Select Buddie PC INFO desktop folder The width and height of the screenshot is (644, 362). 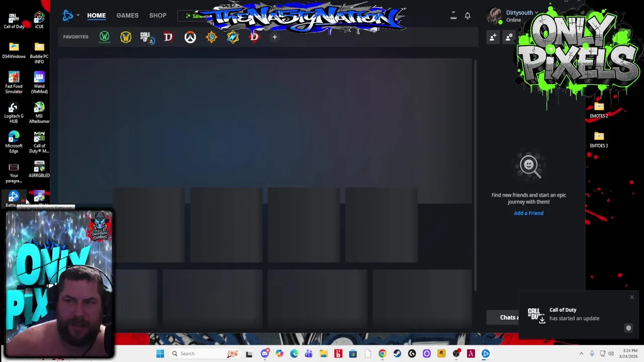[x=39, y=52]
